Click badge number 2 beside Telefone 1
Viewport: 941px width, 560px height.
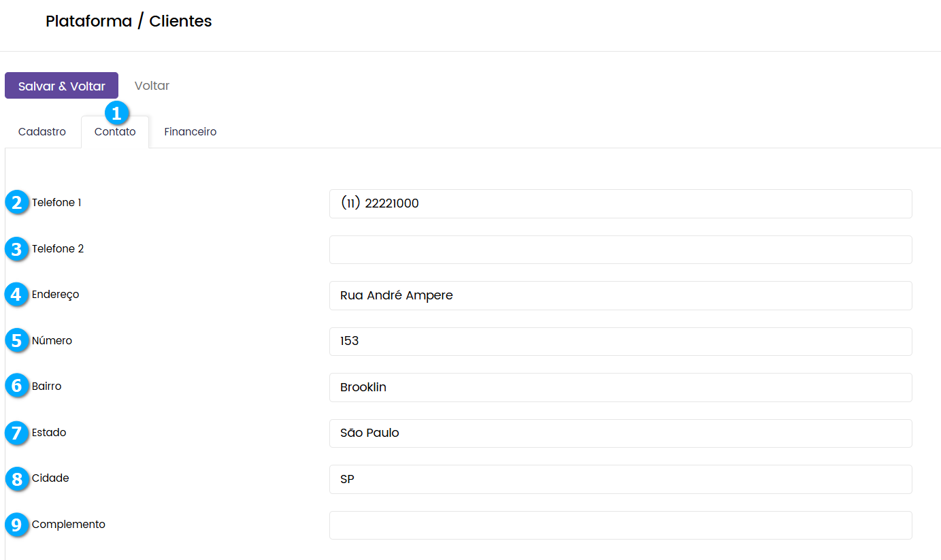tap(17, 203)
